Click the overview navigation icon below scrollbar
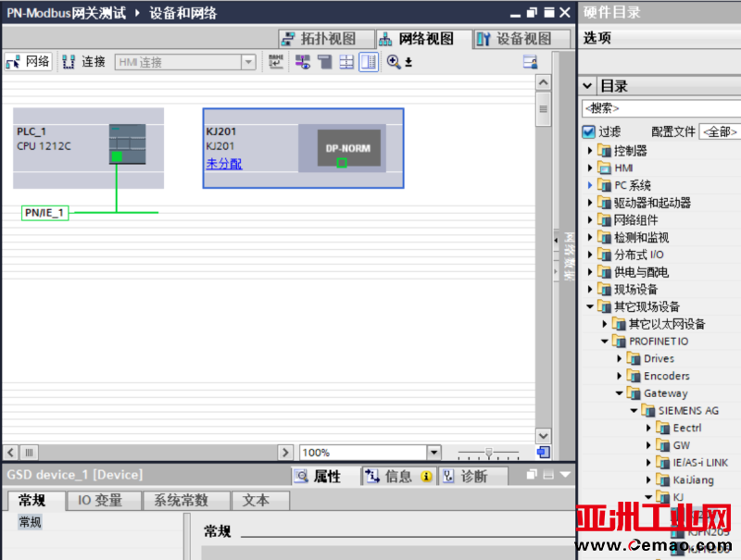This screenshot has height=560, width=741. 544,453
